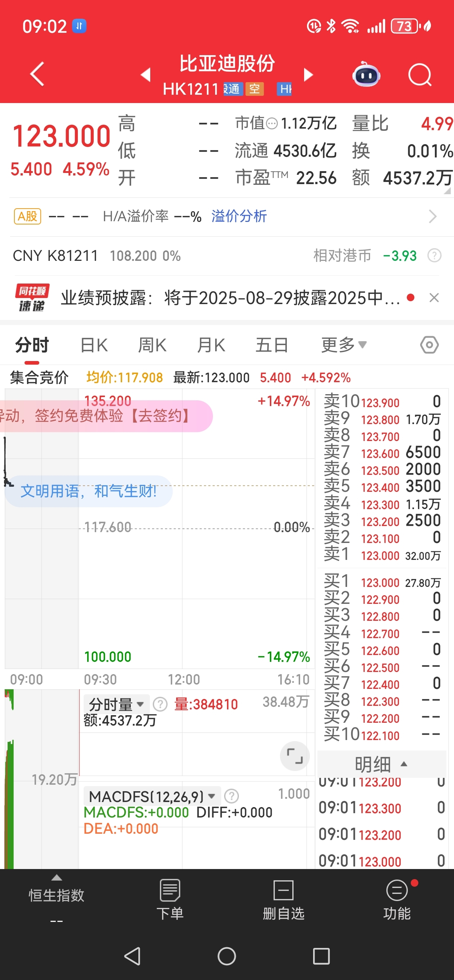Tap help icon next to 相对港币
This screenshot has width=454, height=980.
[434, 255]
